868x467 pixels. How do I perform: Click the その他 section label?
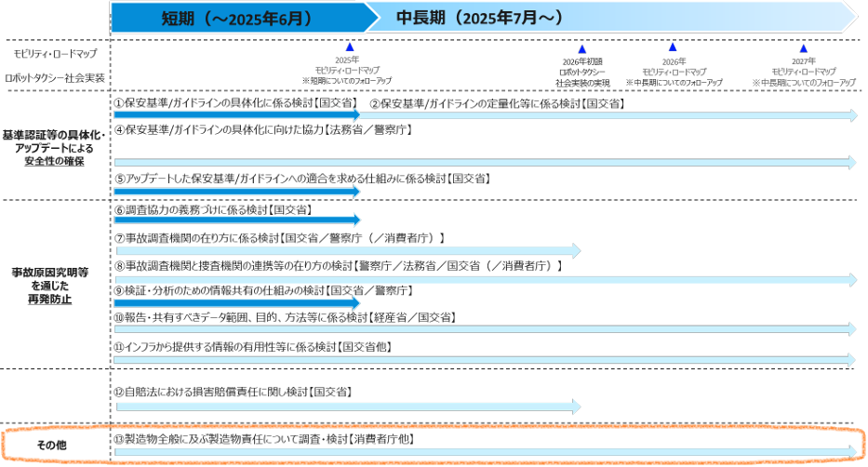[51, 446]
